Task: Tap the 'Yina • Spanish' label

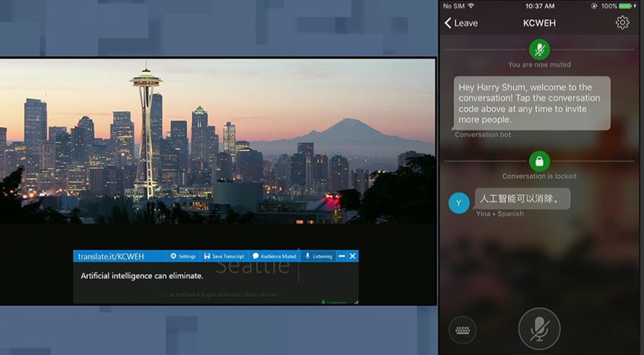Action: point(500,213)
